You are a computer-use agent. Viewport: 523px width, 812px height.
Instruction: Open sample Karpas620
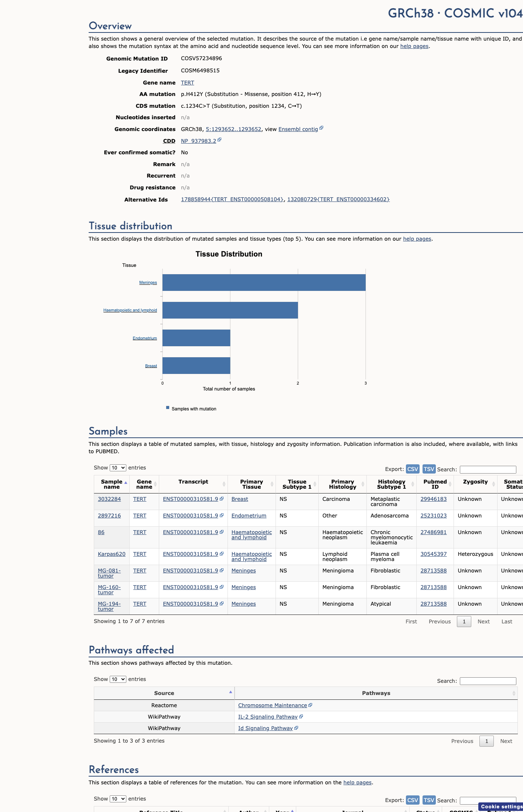(x=112, y=554)
